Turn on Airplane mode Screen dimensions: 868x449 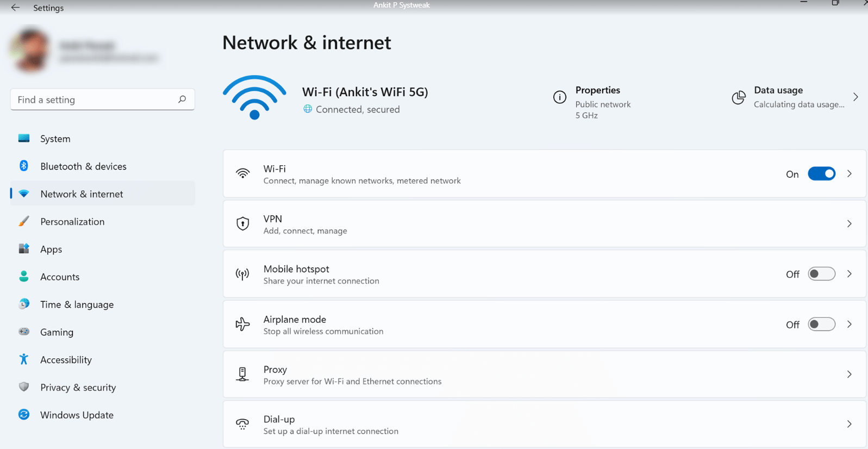tap(821, 324)
